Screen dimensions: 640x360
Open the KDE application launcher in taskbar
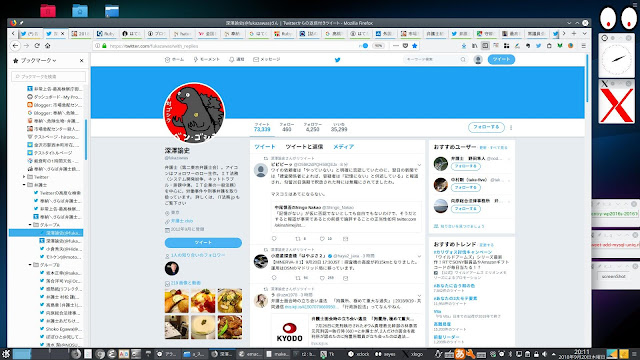coord(6,354)
